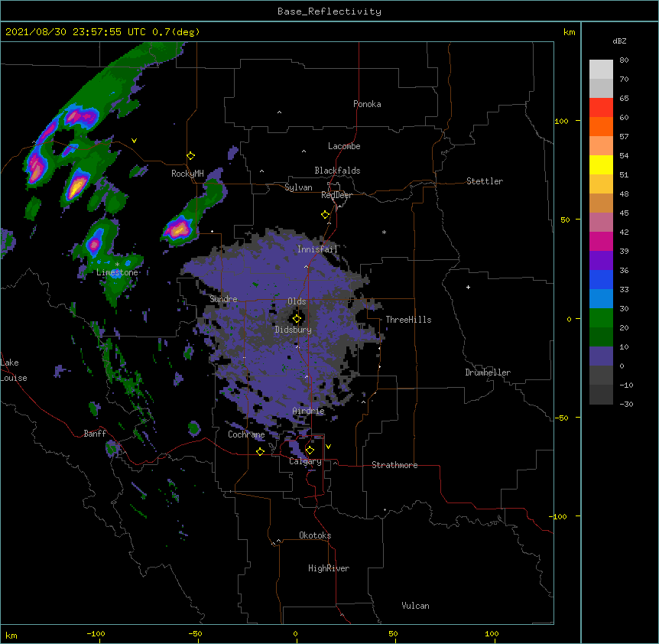Click the Sylvan label
The image size is (659, 644).
click(298, 187)
